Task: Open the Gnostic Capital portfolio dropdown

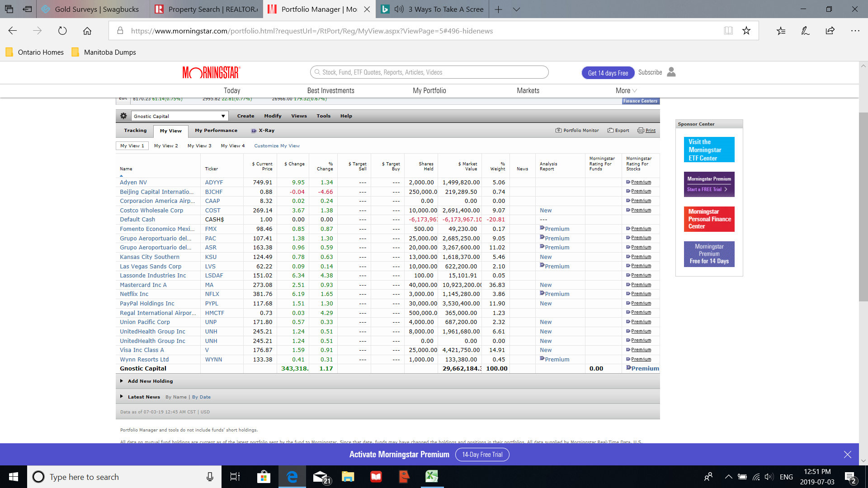Action: coord(180,116)
